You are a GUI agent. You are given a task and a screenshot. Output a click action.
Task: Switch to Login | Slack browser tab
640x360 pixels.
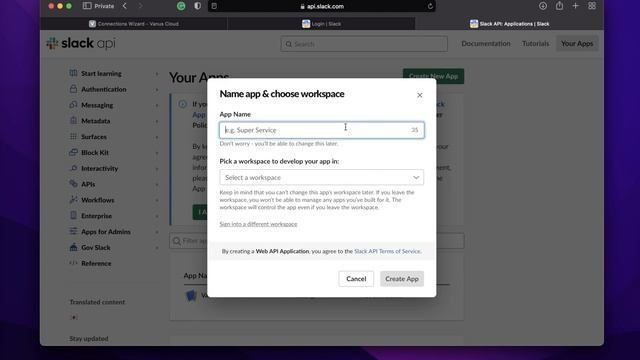pos(321,24)
